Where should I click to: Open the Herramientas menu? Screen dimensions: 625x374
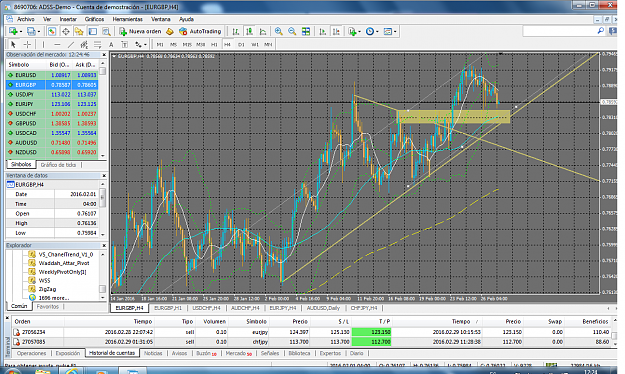tap(127, 19)
